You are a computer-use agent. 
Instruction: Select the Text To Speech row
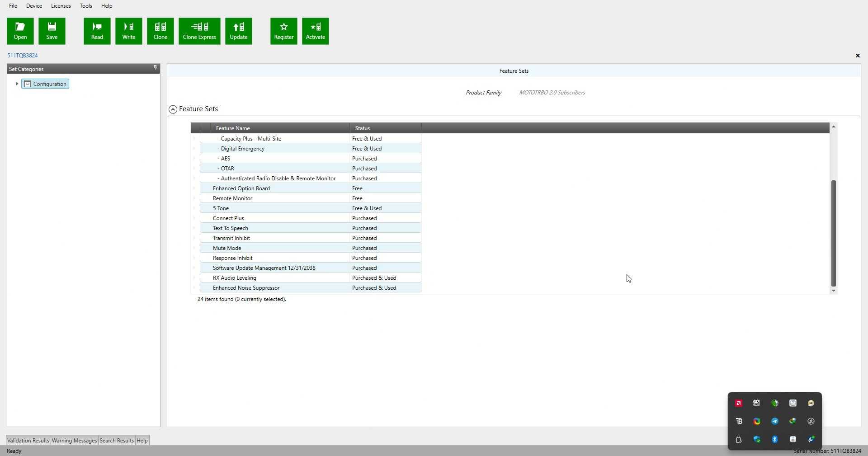(311, 228)
